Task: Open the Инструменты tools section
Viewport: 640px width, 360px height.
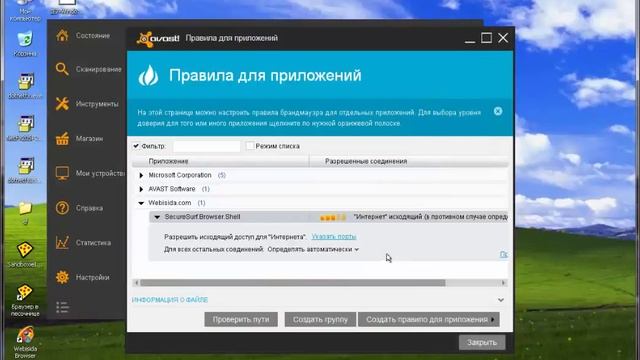Action: [x=87, y=104]
